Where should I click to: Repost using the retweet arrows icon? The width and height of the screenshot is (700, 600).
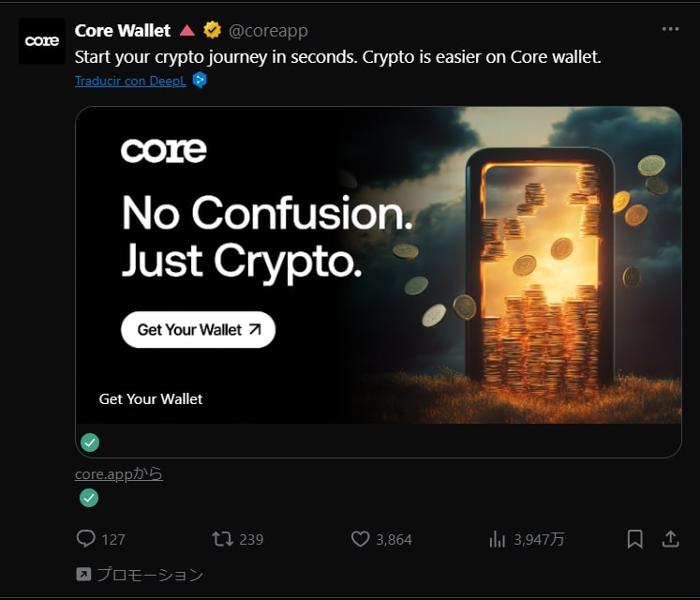click(222, 539)
